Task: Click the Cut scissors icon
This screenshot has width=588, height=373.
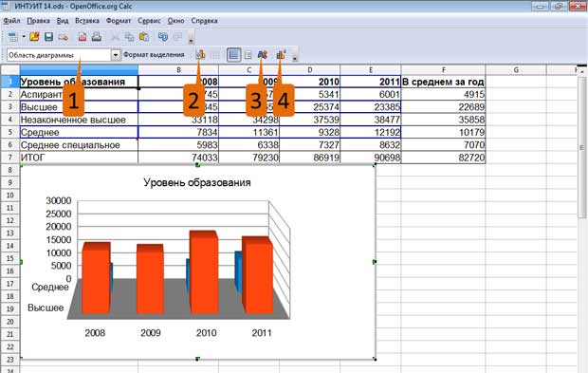Action: click(115, 37)
